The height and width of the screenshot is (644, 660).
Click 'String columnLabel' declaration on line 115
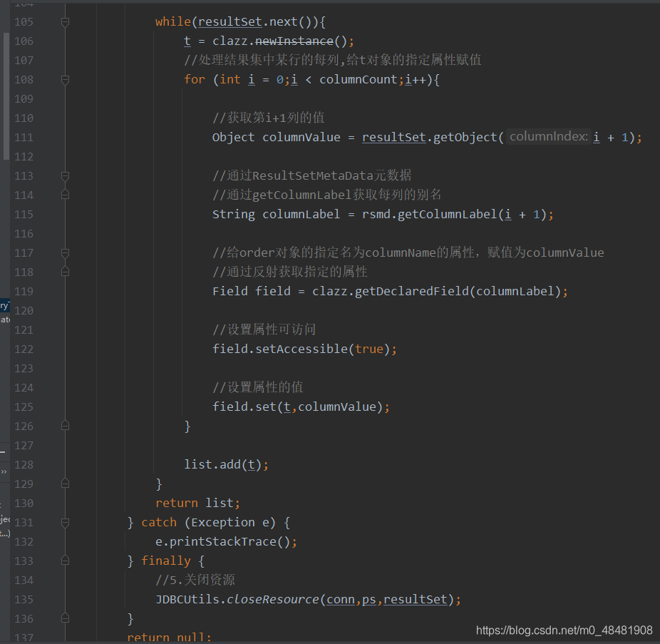[276, 215]
